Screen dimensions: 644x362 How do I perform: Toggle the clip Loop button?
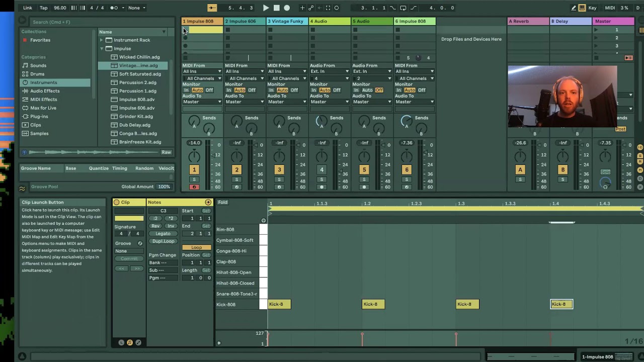(196, 247)
